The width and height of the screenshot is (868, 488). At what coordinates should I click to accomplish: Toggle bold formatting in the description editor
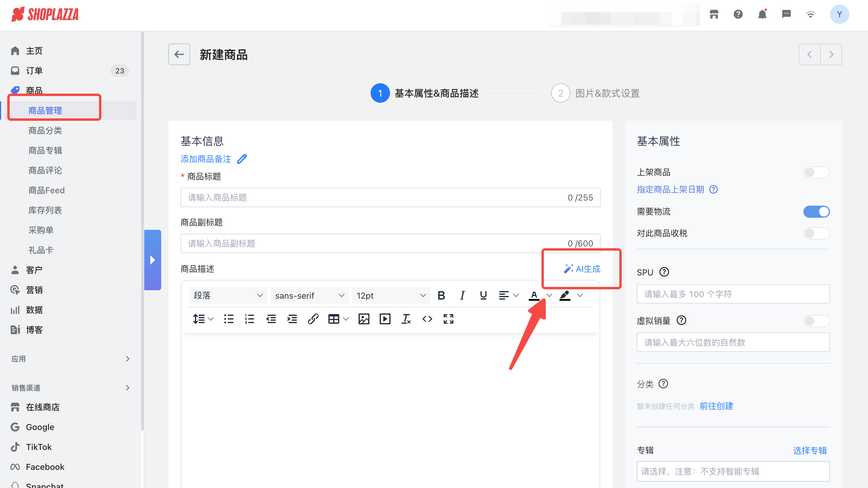click(442, 295)
